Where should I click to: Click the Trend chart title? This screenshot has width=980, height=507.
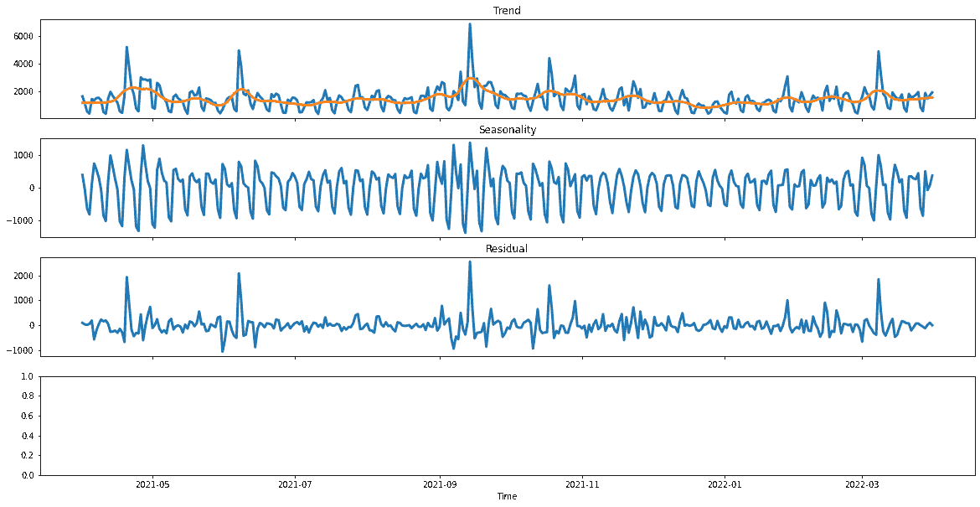tap(507, 10)
